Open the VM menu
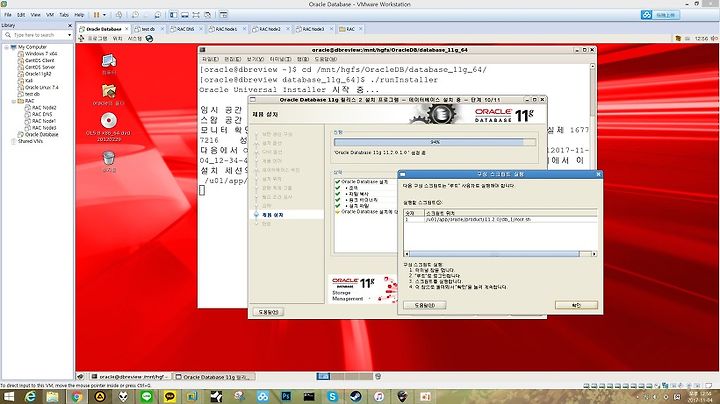This screenshot has height=404, width=720. pyautogui.click(x=50, y=15)
